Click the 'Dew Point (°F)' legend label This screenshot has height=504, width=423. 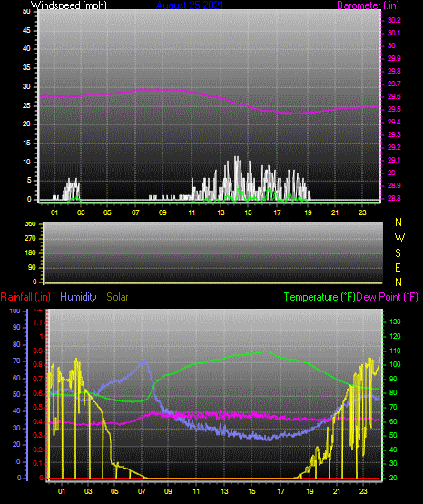pyautogui.click(x=388, y=297)
